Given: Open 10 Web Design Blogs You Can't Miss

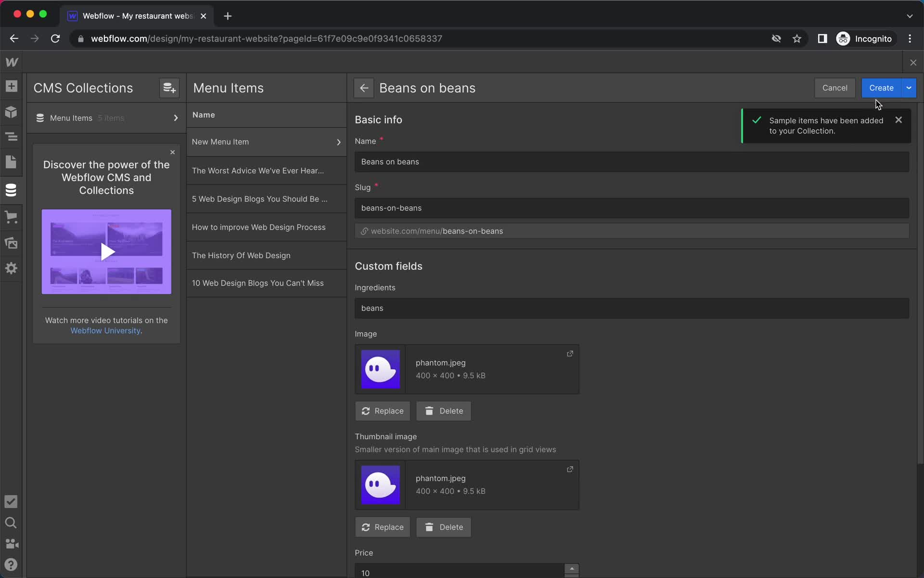Looking at the screenshot, I should point(266,283).
